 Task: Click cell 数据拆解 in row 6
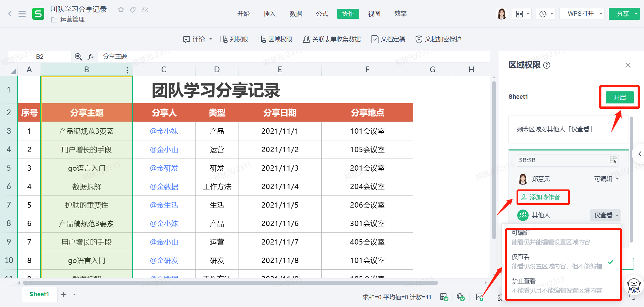tap(87, 186)
